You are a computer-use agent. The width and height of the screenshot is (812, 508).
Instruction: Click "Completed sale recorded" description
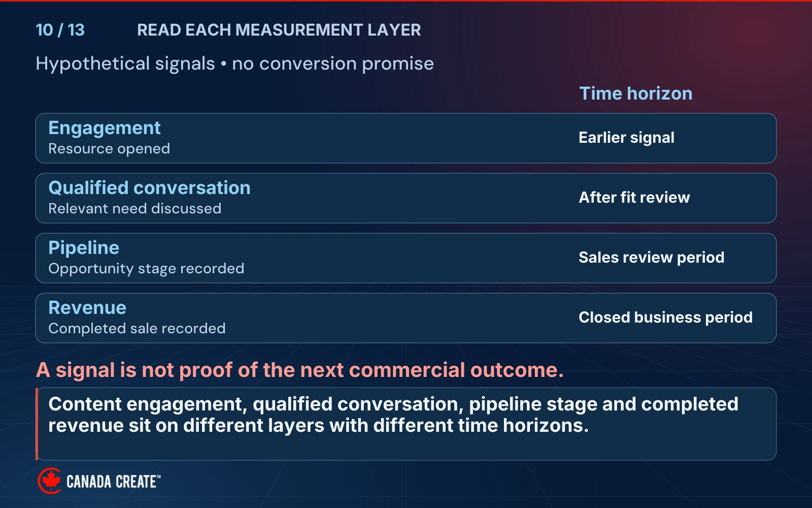137,329
